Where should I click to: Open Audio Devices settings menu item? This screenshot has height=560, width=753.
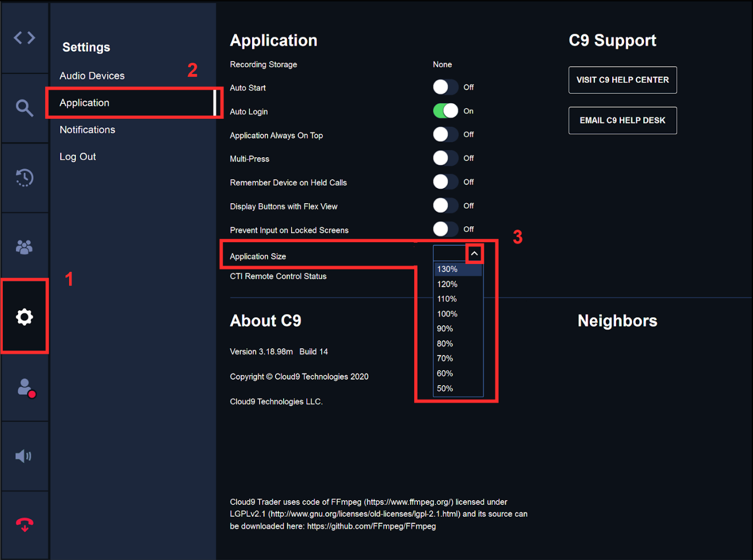coord(92,76)
